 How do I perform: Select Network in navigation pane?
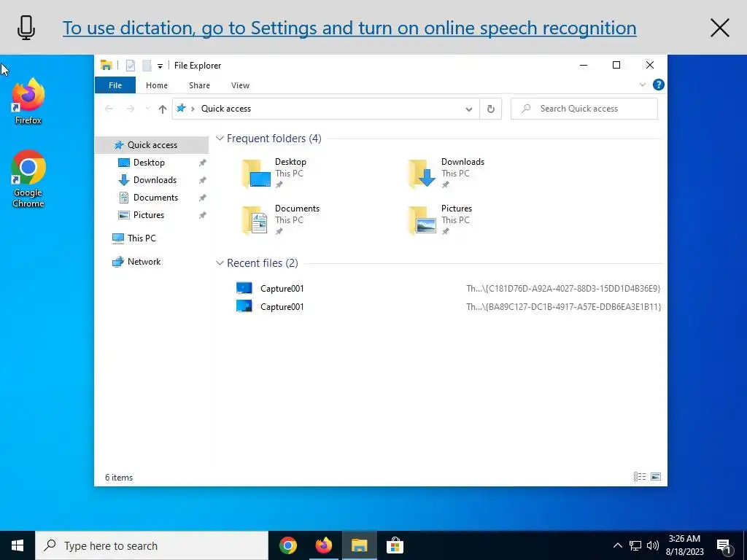point(144,262)
